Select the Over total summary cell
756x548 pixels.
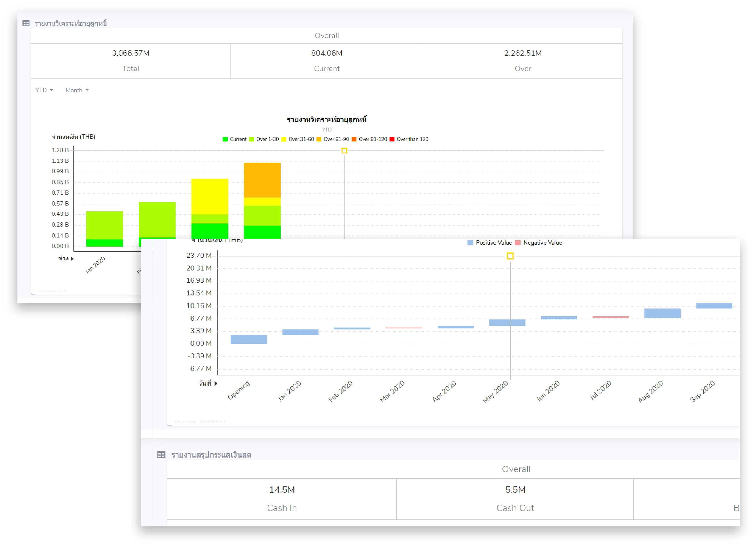click(522, 61)
